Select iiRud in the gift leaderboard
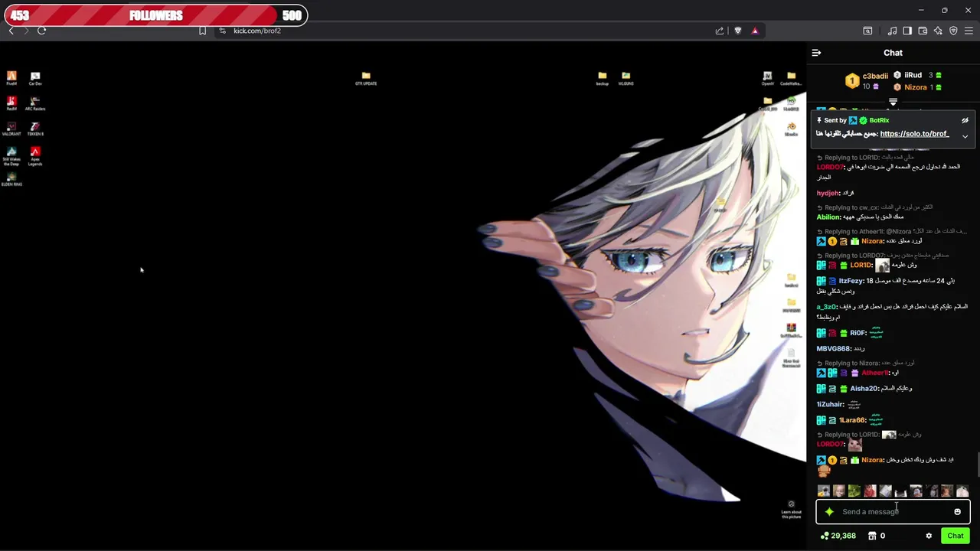This screenshot has height=551, width=980. pyautogui.click(x=913, y=75)
